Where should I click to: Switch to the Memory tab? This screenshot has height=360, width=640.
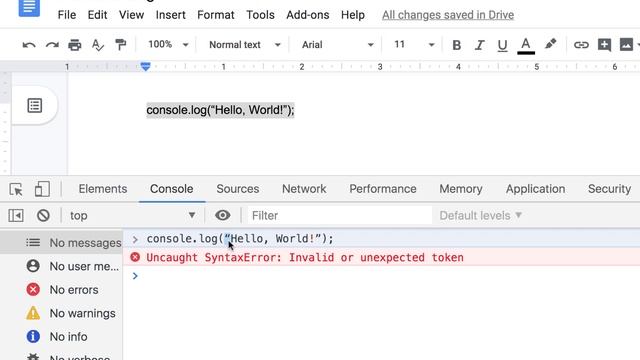pyautogui.click(x=461, y=189)
